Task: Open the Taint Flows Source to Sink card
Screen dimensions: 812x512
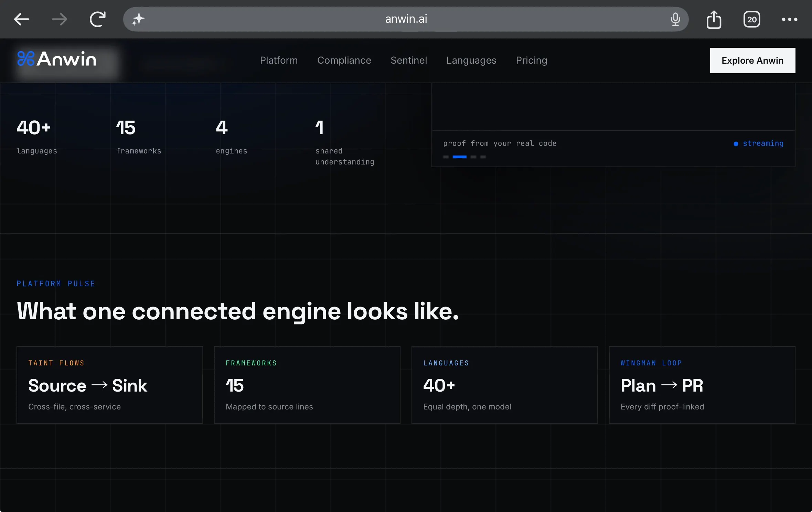Action: [110, 385]
